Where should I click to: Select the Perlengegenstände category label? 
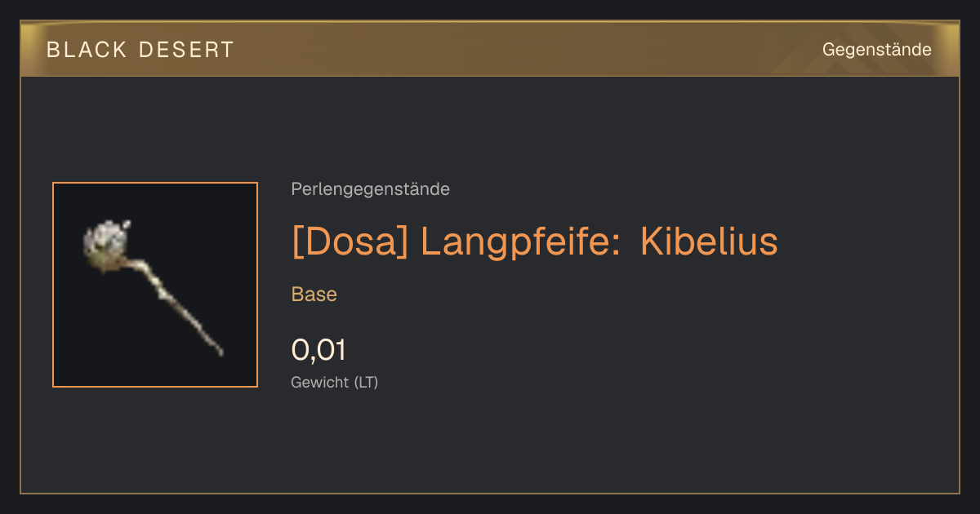point(370,189)
